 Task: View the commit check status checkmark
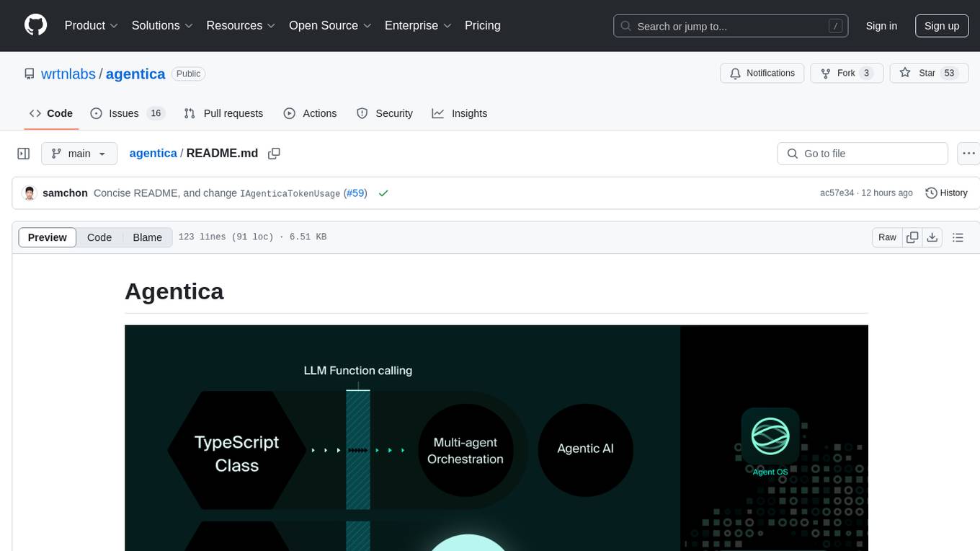click(383, 193)
